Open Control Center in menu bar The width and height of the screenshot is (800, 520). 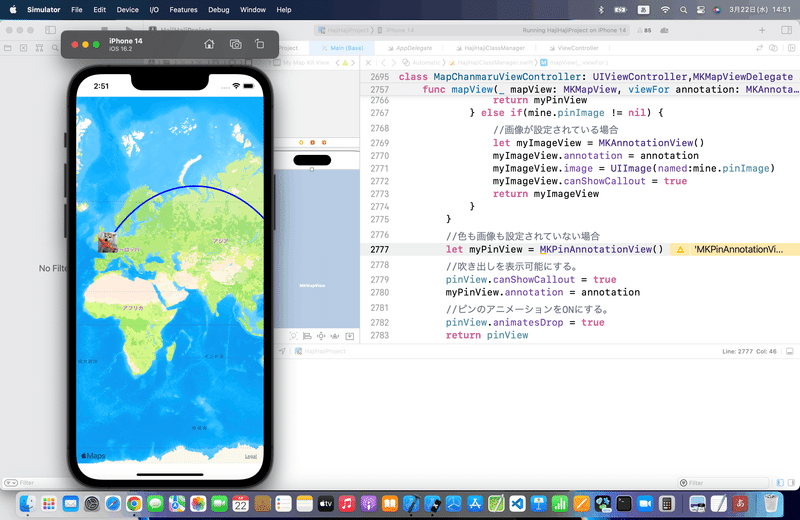click(701, 10)
